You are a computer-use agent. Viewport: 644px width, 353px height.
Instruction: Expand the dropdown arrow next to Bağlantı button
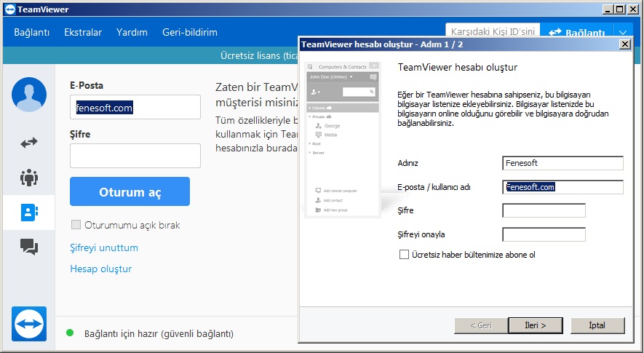tap(623, 31)
